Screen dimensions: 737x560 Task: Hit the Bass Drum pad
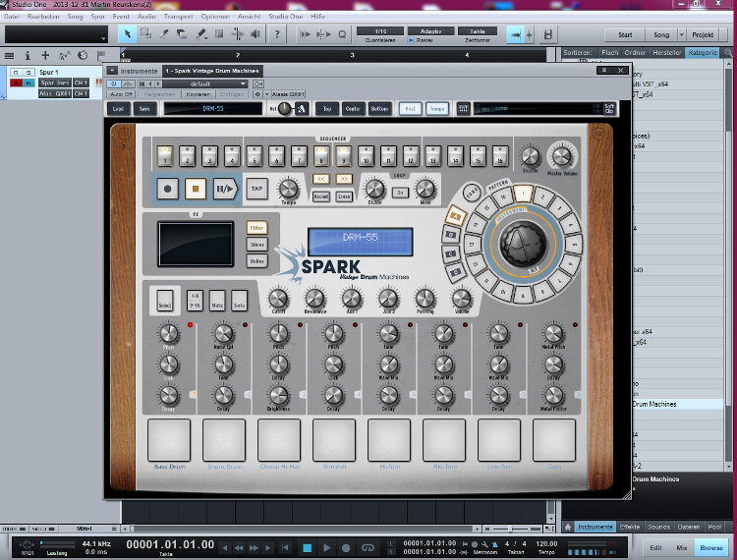tap(169, 440)
